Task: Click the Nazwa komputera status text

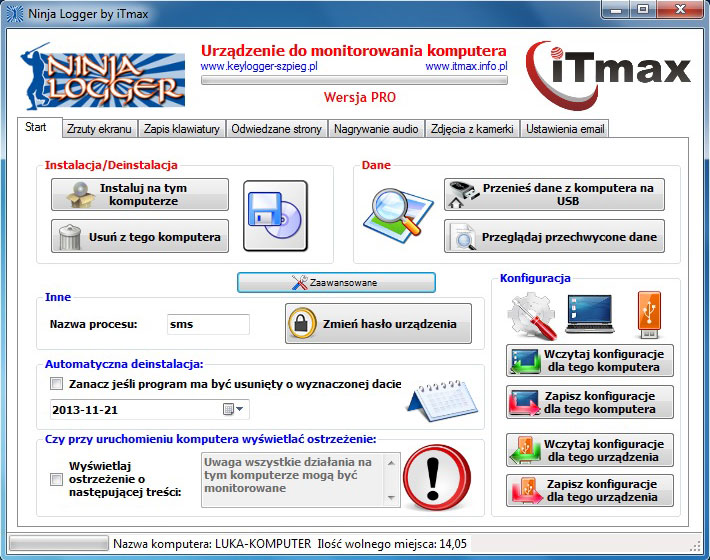Action: [x=212, y=543]
